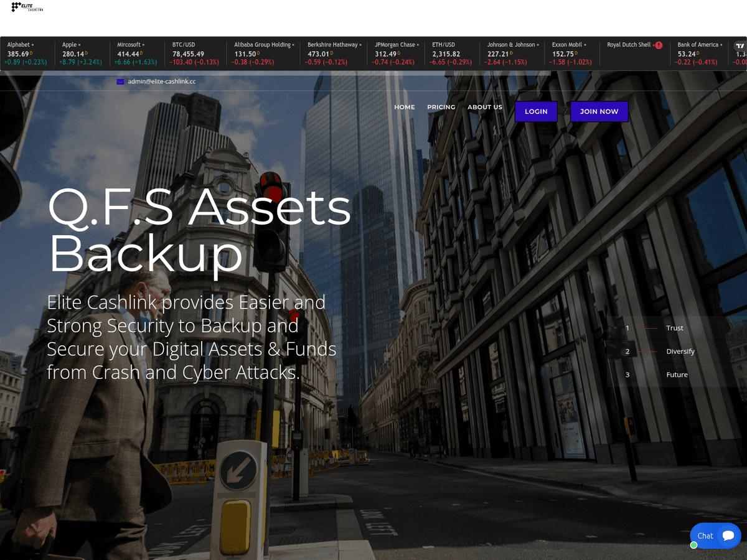Open the JPMorgan Chase ticker
747x560 pixels.
coord(397,54)
